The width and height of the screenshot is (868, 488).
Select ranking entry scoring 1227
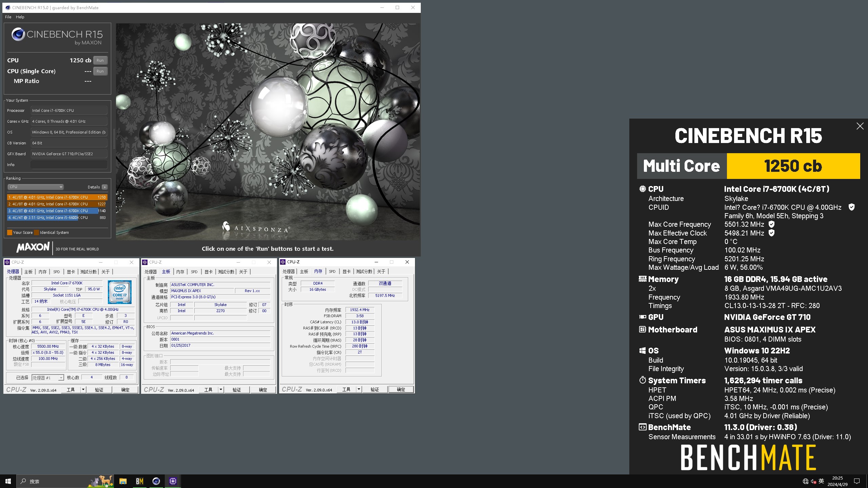pyautogui.click(x=57, y=204)
